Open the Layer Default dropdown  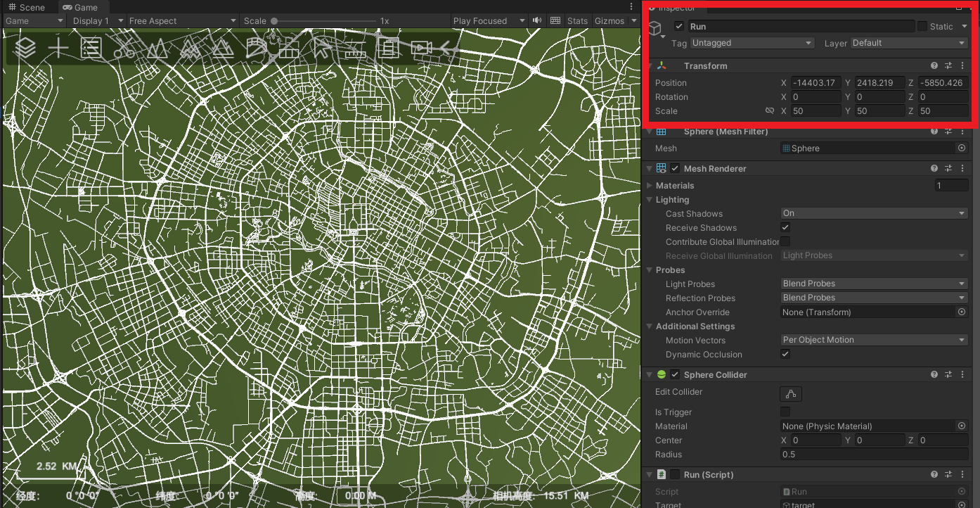909,43
